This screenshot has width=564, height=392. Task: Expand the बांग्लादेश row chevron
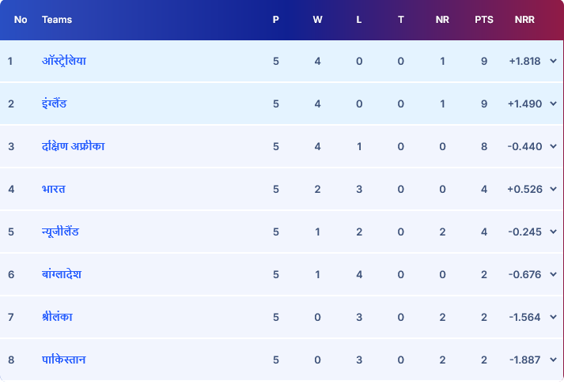tap(552, 274)
